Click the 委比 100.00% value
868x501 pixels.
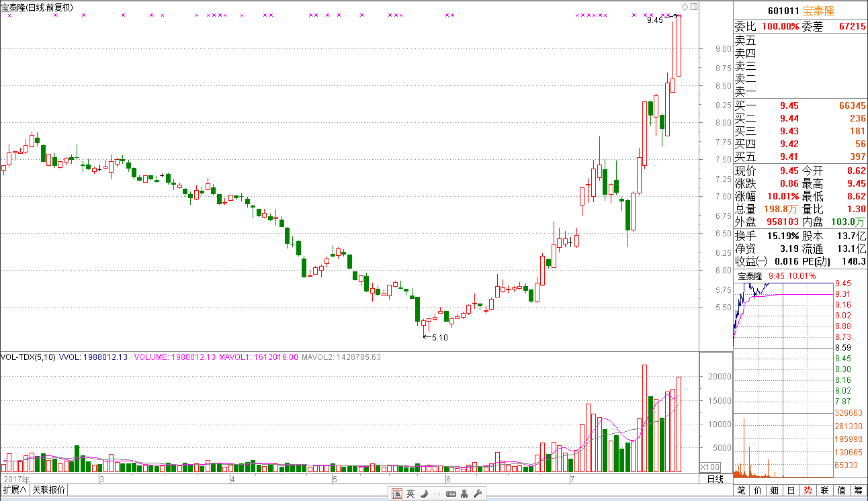[780, 27]
